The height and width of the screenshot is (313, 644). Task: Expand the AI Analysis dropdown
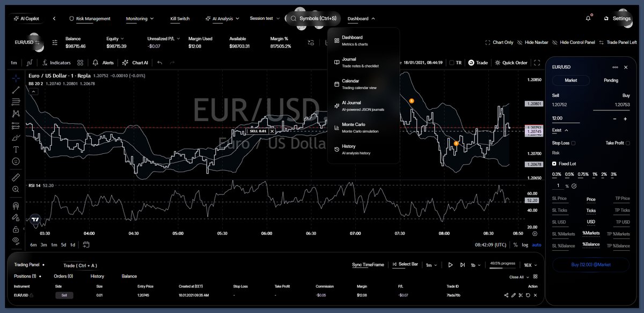pyautogui.click(x=222, y=19)
